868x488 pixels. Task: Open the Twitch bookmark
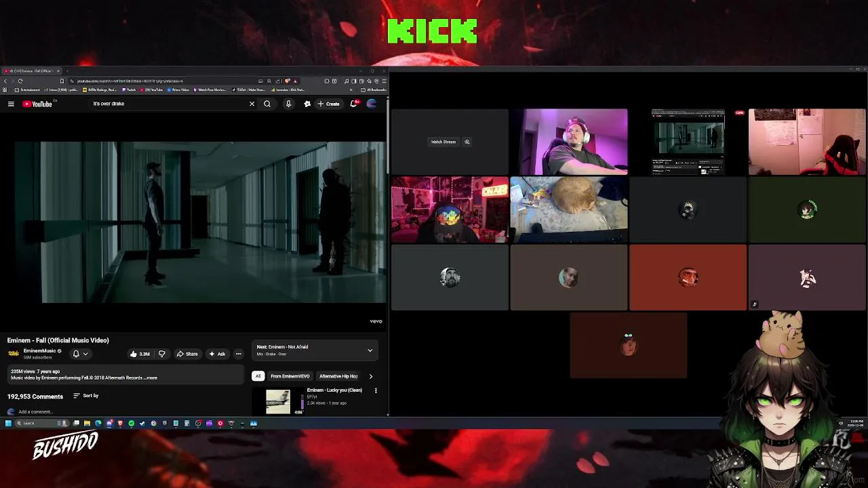tap(130, 89)
